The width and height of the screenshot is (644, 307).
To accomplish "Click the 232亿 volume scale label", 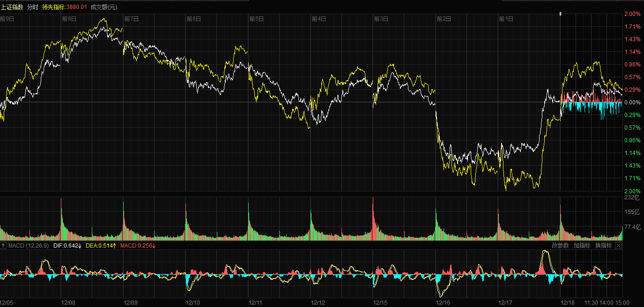I will pos(632,198).
